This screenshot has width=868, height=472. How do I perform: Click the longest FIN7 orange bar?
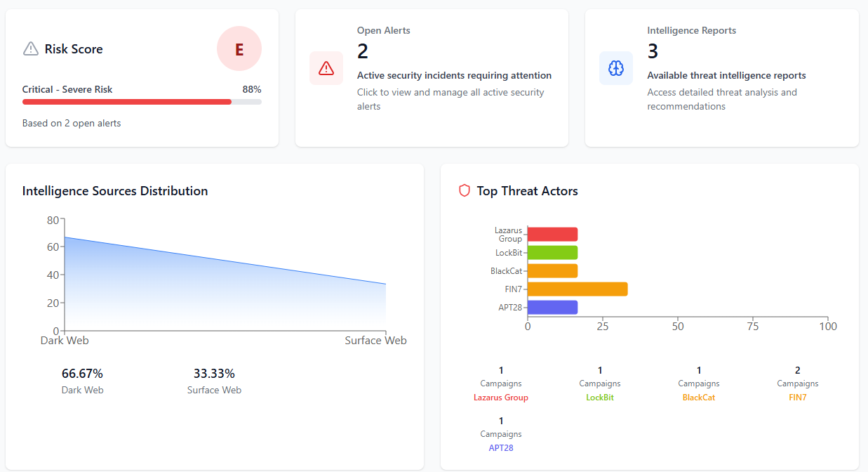[577, 289]
